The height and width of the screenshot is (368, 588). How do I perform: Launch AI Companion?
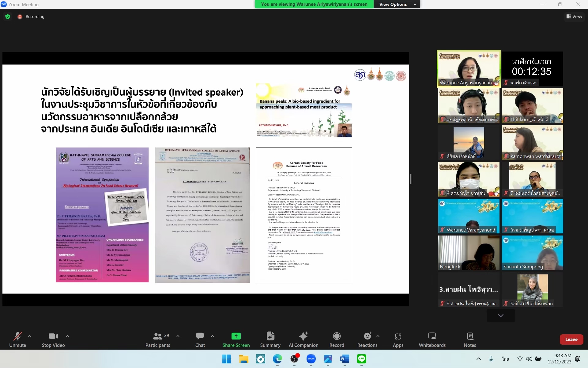303,339
